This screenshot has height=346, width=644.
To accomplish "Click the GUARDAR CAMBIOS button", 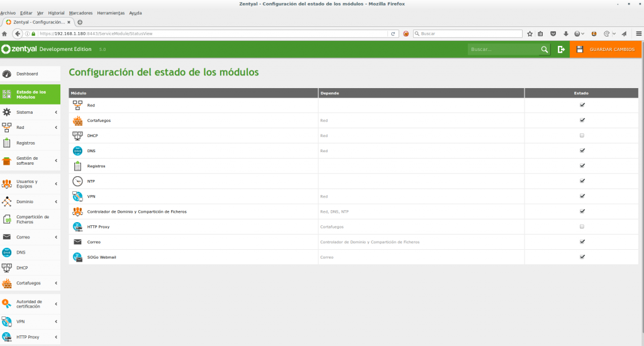I will click(x=606, y=49).
